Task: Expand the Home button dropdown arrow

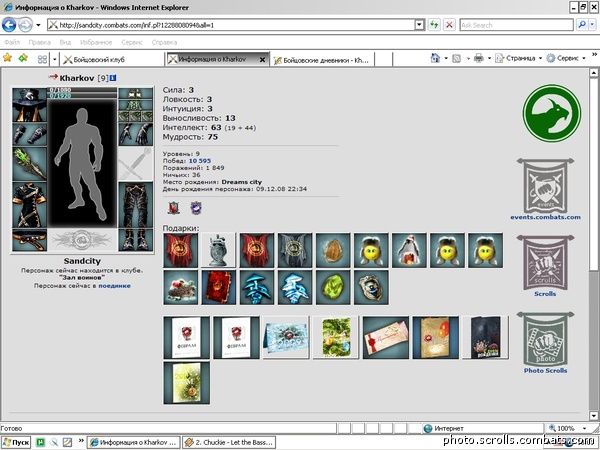Action: coord(446,59)
